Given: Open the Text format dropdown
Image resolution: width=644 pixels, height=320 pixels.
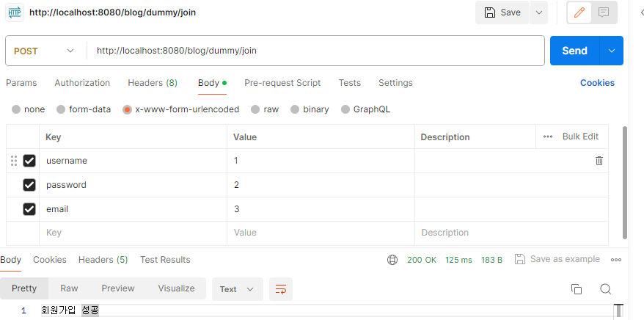Looking at the screenshot, I should click(238, 289).
